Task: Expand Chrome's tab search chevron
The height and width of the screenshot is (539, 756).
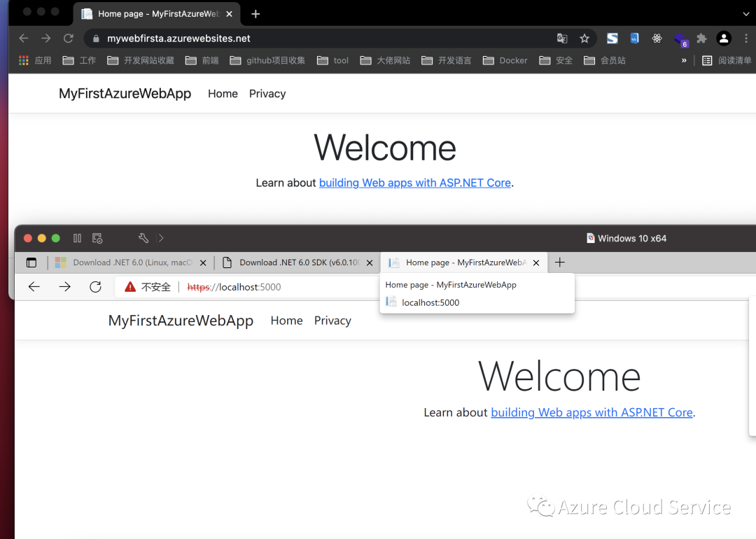Action: pos(746,14)
